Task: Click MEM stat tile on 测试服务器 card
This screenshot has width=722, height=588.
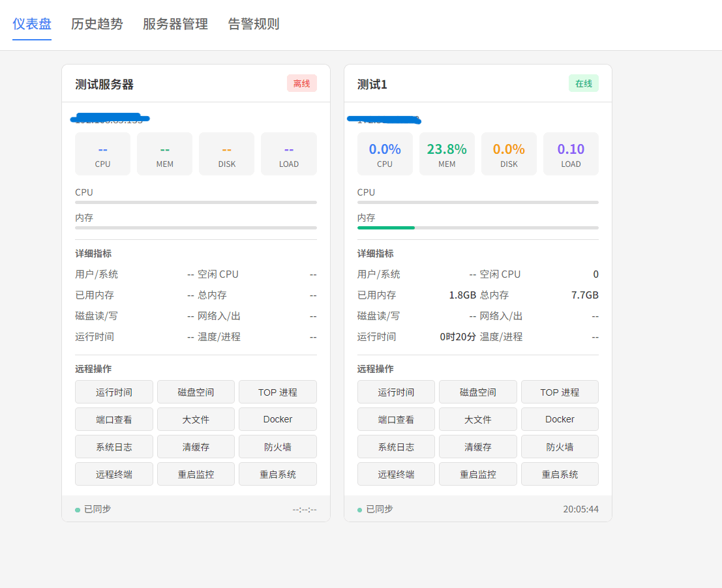Action: pyautogui.click(x=165, y=154)
